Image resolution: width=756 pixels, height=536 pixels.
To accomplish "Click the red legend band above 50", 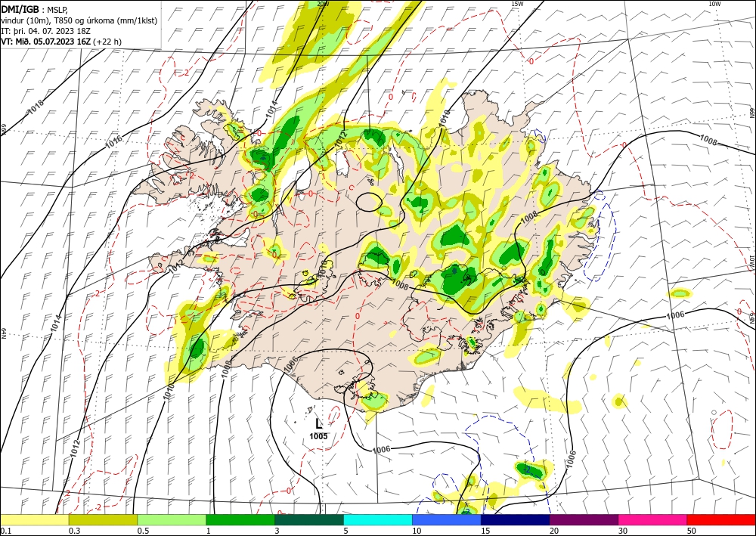I will tap(721, 519).
